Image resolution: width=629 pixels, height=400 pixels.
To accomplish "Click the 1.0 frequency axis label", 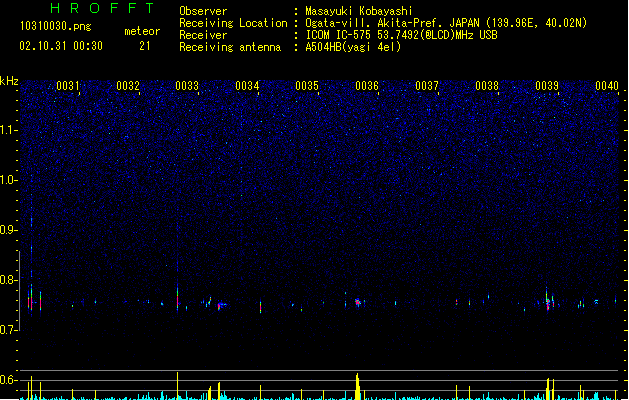I will tap(9, 180).
